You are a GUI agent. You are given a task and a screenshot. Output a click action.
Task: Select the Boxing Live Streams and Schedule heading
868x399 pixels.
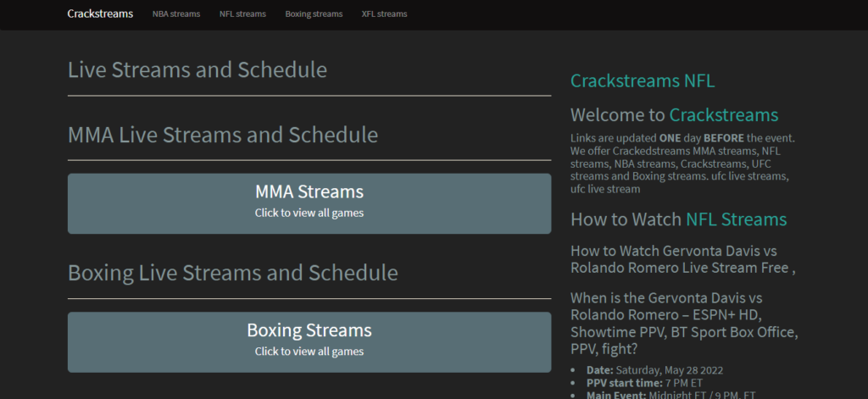point(232,273)
